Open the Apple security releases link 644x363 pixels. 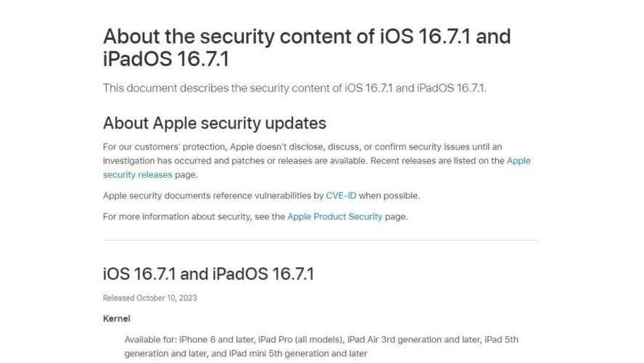click(137, 175)
